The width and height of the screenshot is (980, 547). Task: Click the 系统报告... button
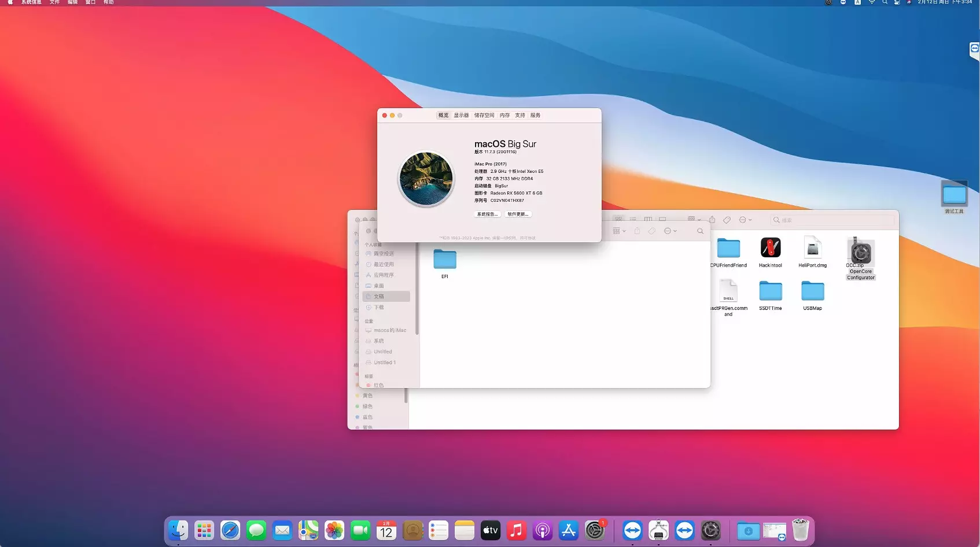[x=487, y=215]
